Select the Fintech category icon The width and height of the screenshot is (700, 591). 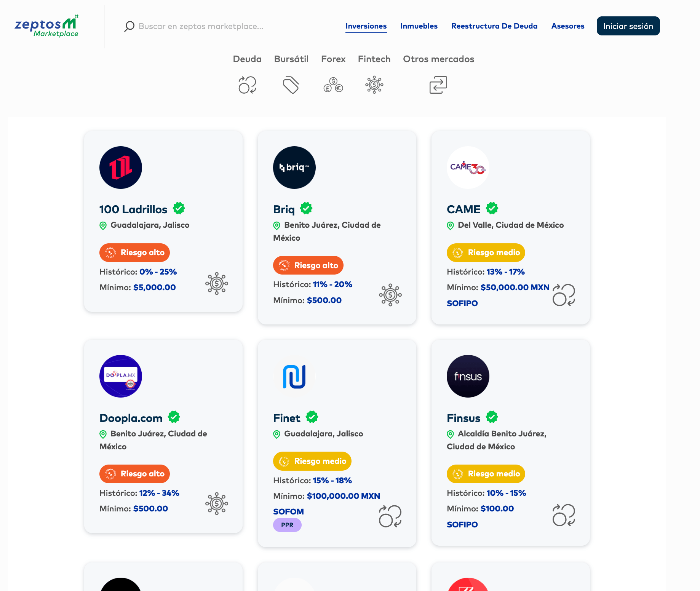374,85
